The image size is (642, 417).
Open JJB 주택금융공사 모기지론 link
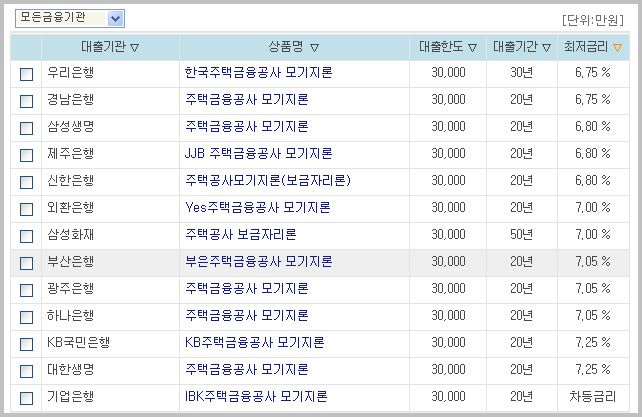pyautogui.click(x=258, y=154)
